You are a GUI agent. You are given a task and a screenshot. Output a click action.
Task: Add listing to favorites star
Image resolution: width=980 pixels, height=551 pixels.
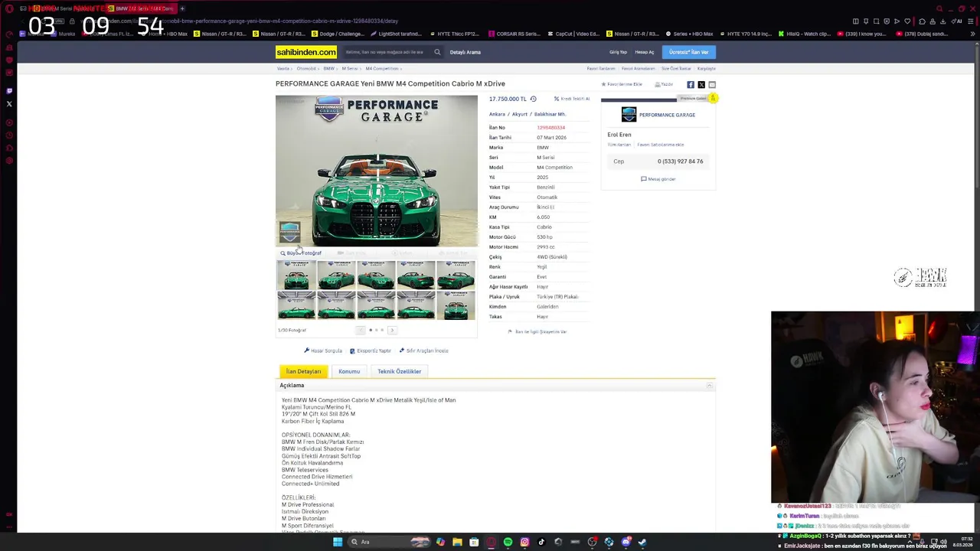tap(603, 84)
